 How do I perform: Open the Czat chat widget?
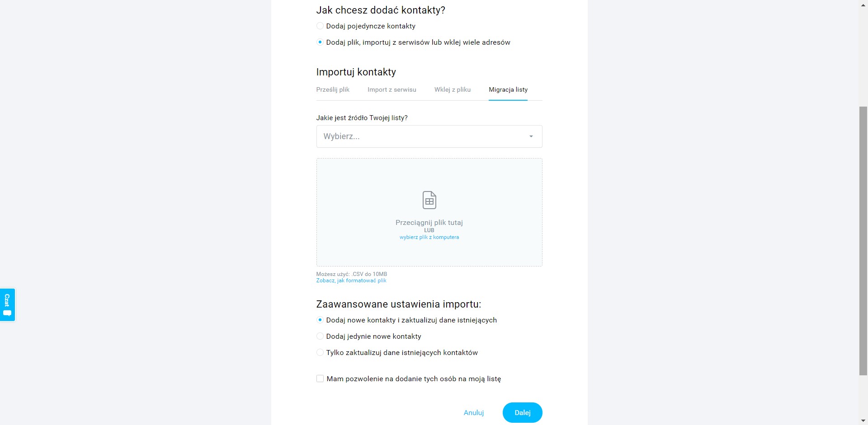7,305
